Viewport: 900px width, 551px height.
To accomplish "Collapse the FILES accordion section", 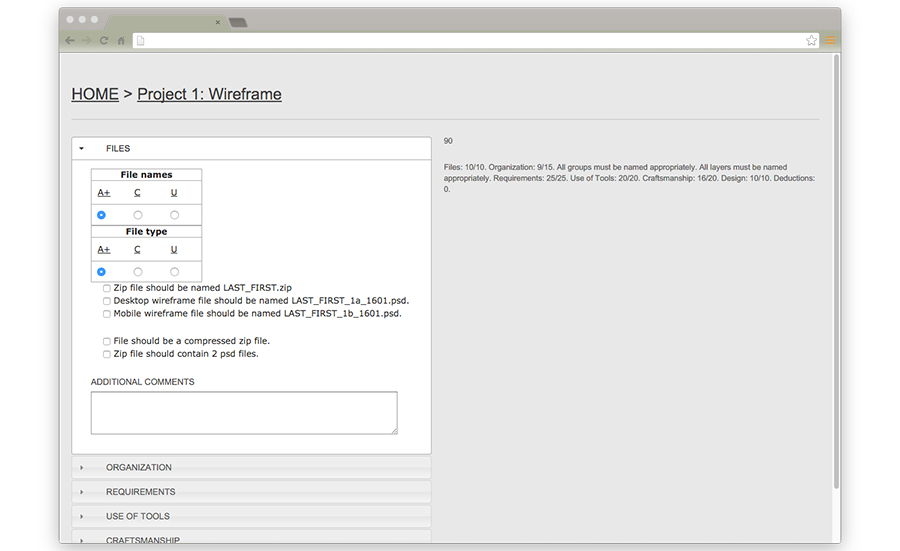I will 118,149.
